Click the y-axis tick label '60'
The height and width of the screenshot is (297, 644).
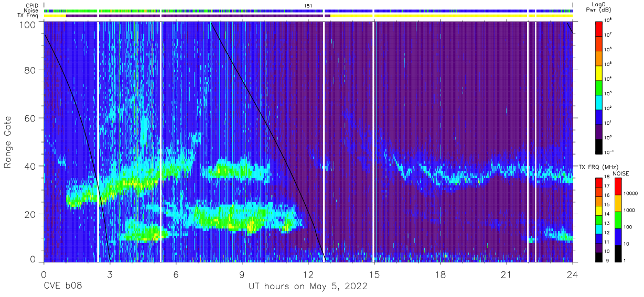point(30,118)
